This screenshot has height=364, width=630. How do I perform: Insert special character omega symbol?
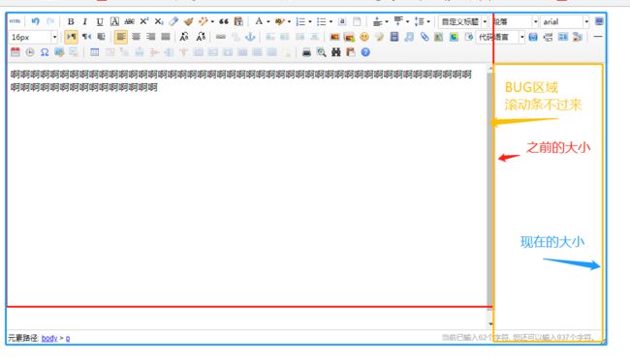45,52
